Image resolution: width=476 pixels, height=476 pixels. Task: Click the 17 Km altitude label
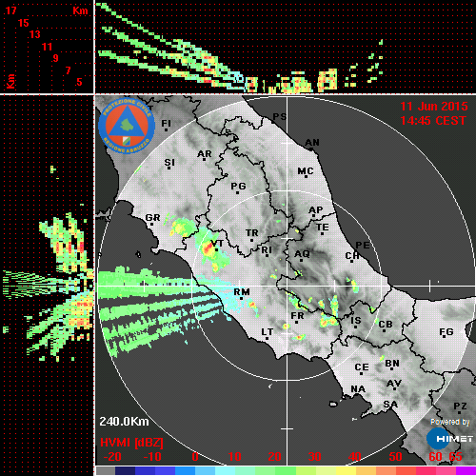point(10,10)
